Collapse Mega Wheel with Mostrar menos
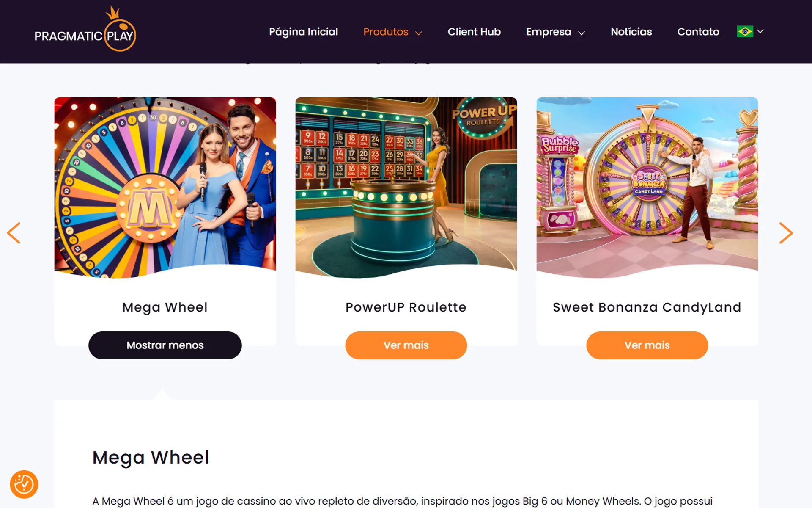 [x=165, y=345]
